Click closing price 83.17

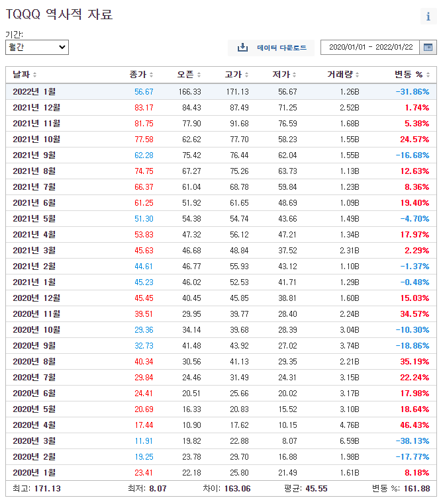pos(144,107)
